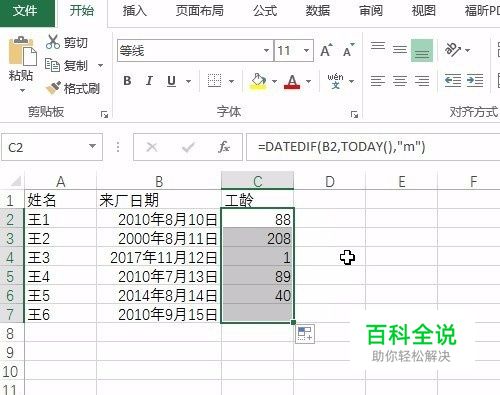Viewport: 500px width, 395px height.
Task: Expand orientation dropdown arrow
Action: point(468,50)
